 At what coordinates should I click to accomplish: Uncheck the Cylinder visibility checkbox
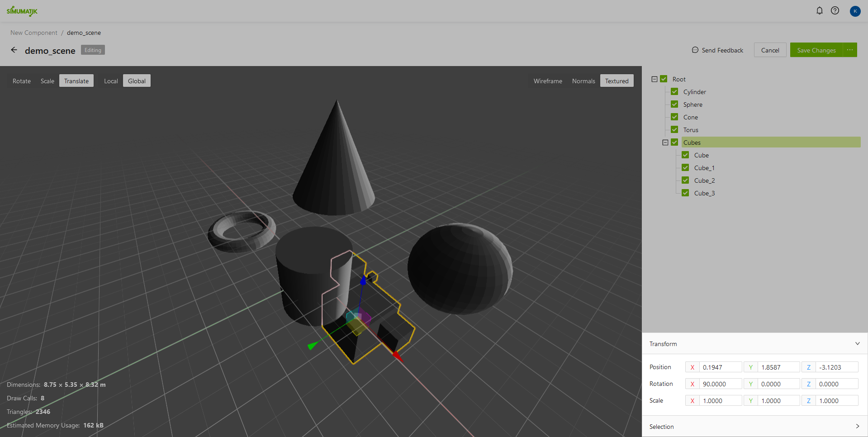674,92
